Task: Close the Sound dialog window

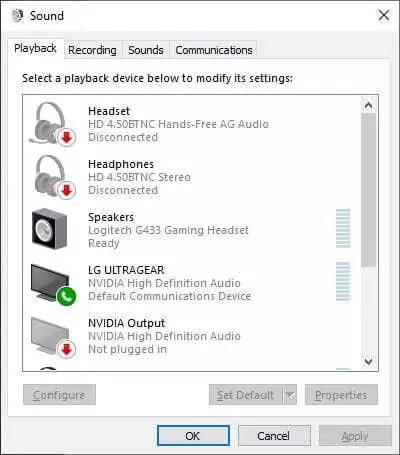Action: 384,15
